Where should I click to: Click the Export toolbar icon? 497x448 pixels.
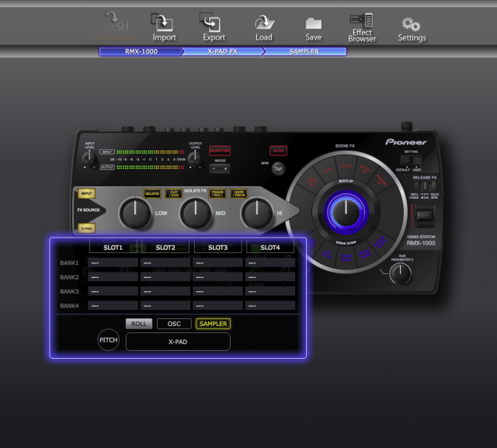(x=214, y=27)
